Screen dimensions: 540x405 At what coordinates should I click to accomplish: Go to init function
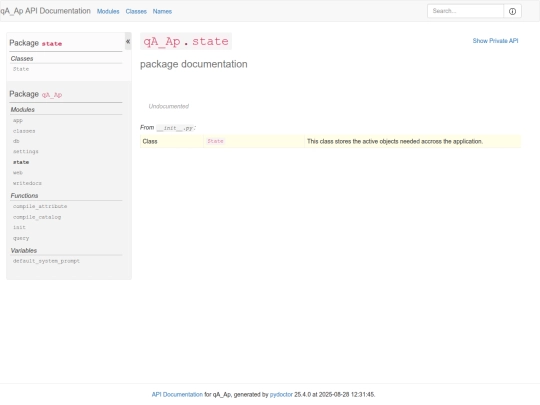tap(19, 227)
